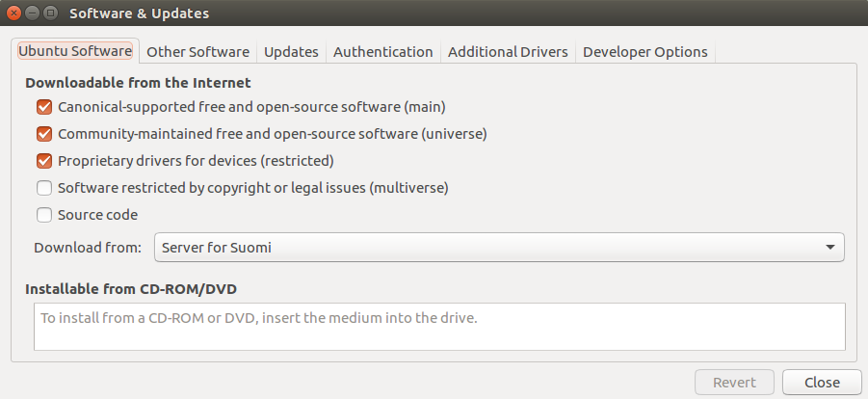Viewport: 868px width, 399px height.
Task: Click the CD-ROM/DVD installable list box
Action: 439,327
